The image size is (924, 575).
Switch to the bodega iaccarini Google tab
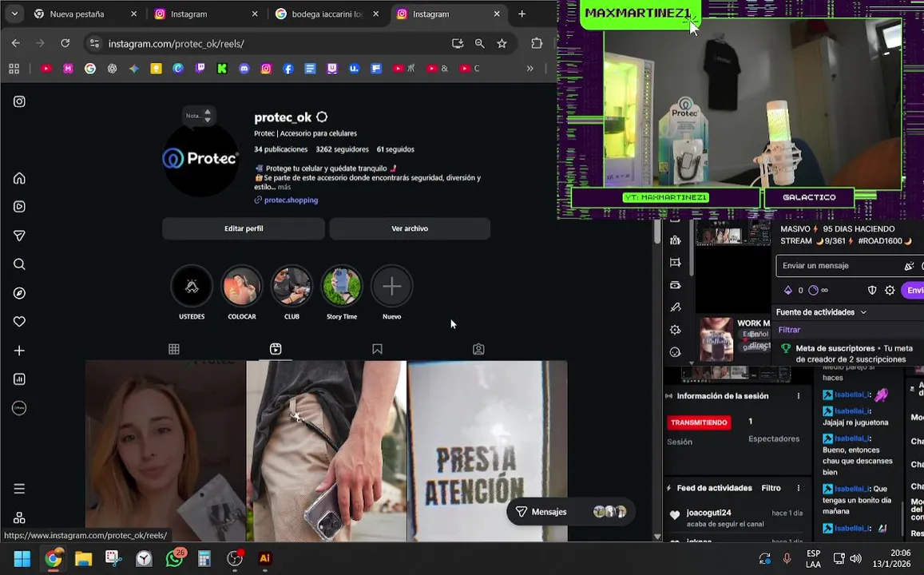327,14
